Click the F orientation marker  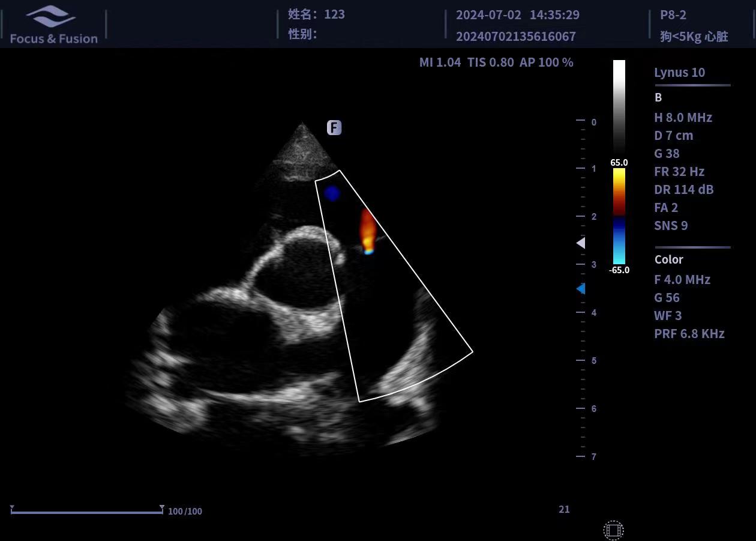(334, 127)
